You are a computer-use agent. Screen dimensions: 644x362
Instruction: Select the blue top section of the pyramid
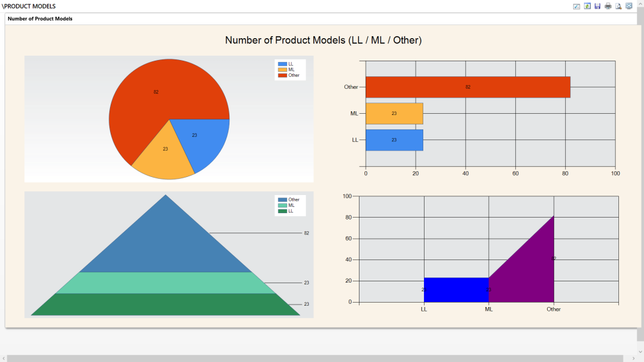tap(166, 244)
